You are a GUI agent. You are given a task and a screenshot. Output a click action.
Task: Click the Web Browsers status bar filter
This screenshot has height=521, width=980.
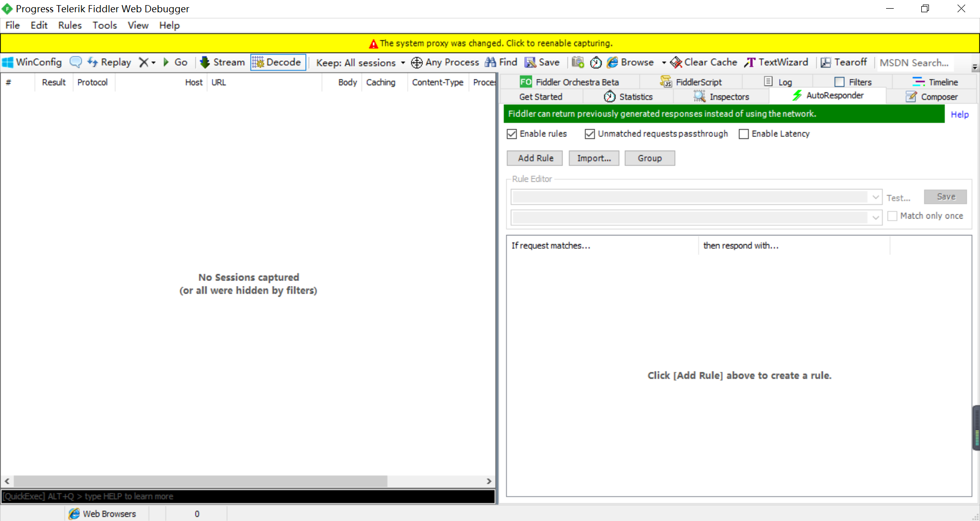point(102,514)
